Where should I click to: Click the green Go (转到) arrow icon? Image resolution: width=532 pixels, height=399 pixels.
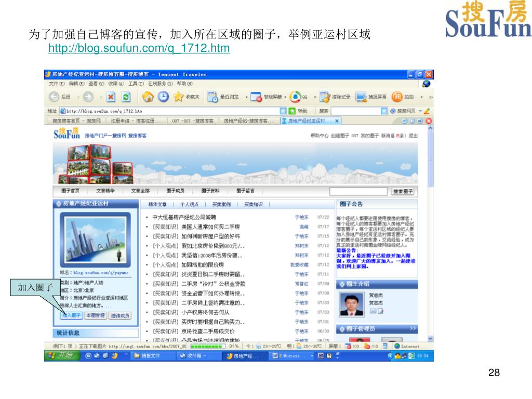point(292,111)
